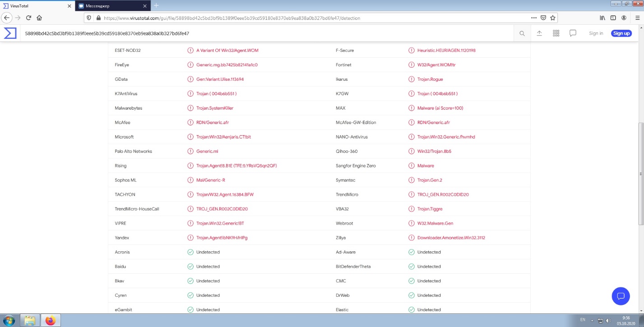Click the 'ESET-NOD32' engine name

128,51
